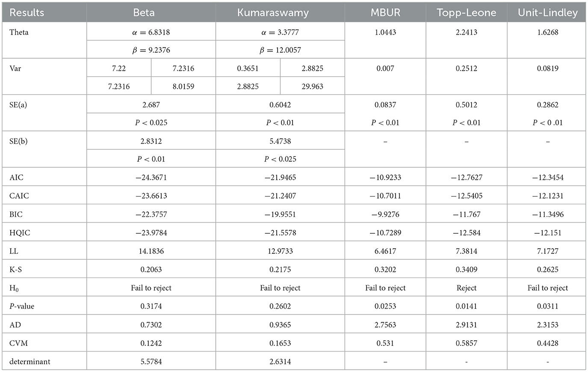Click the Beta alpha value 6.8318
588x372 pixels.
pos(151,32)
